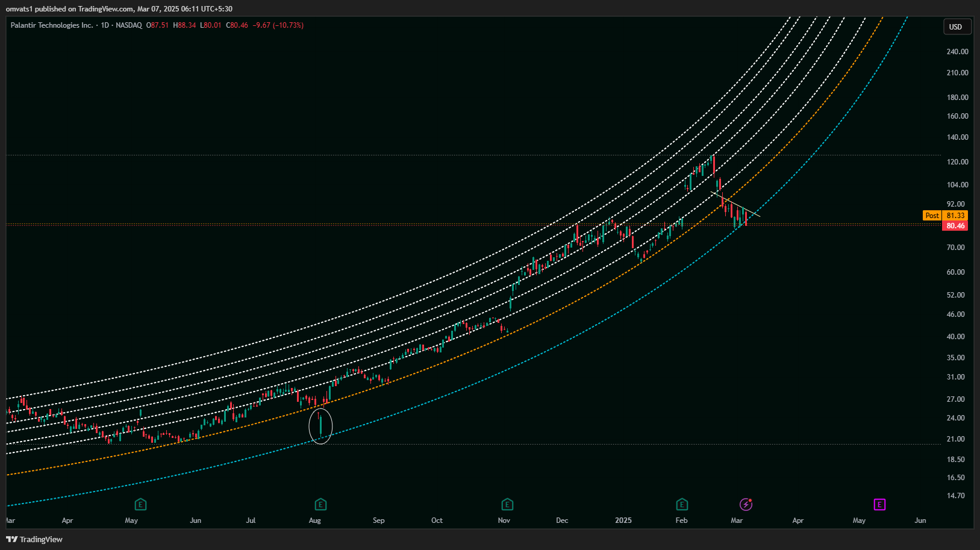
Task: Click the 31.00 price axis label
Action: (x=956, y=377)
